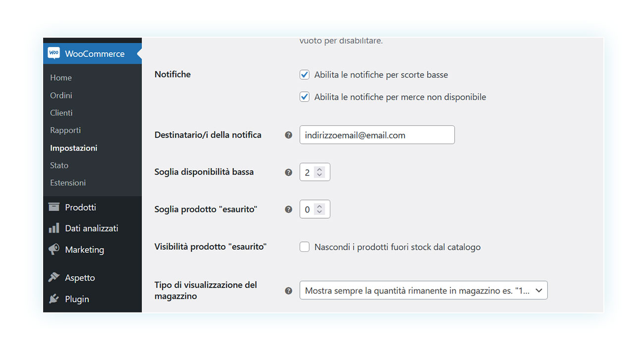Screen dimensions: 644x357
Task: Go to the Rapporti submenu link
Action: 65,130
